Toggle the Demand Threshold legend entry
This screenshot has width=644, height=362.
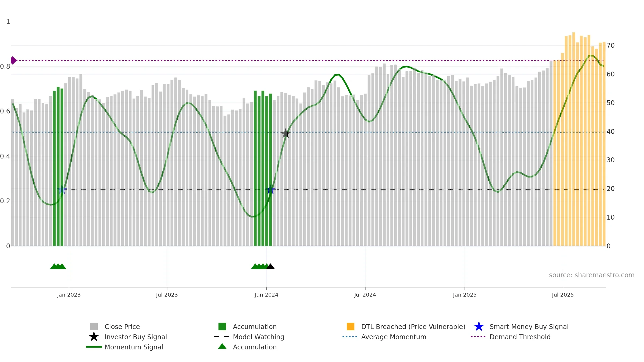tap(520, 337)
